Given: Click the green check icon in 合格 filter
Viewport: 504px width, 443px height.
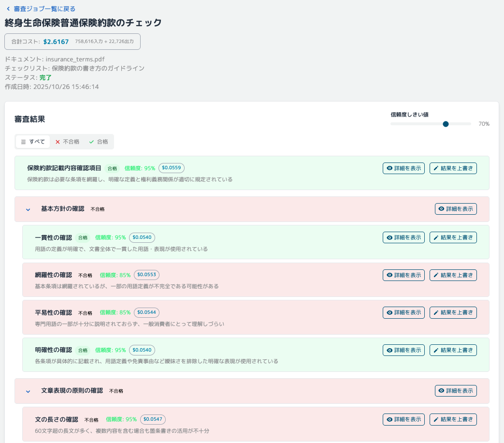Looking at the screenshot, I should pyautogui.click(x=91, y=142).
